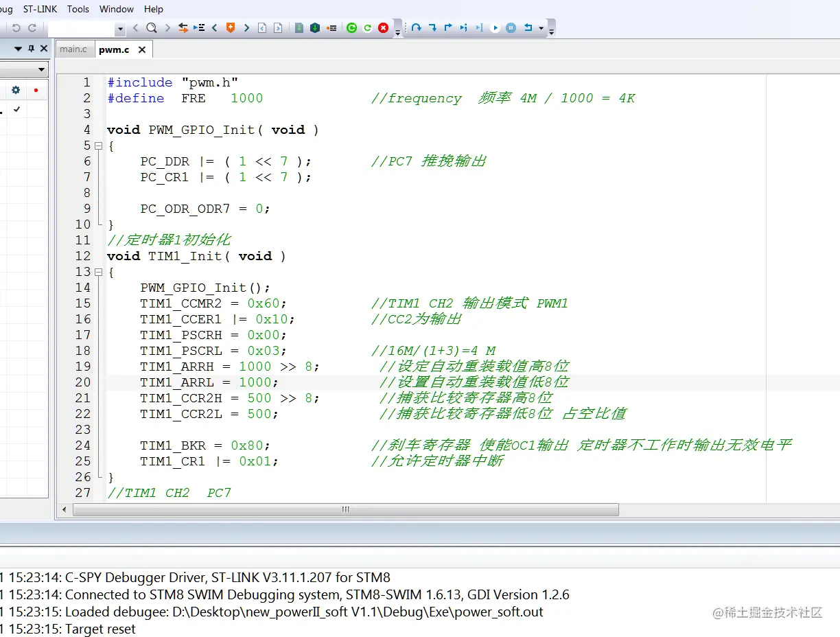Viewport: 840px width, 637px height.
Task: Click the Find Next arrow after the magnifier
Action: point(167,28)
